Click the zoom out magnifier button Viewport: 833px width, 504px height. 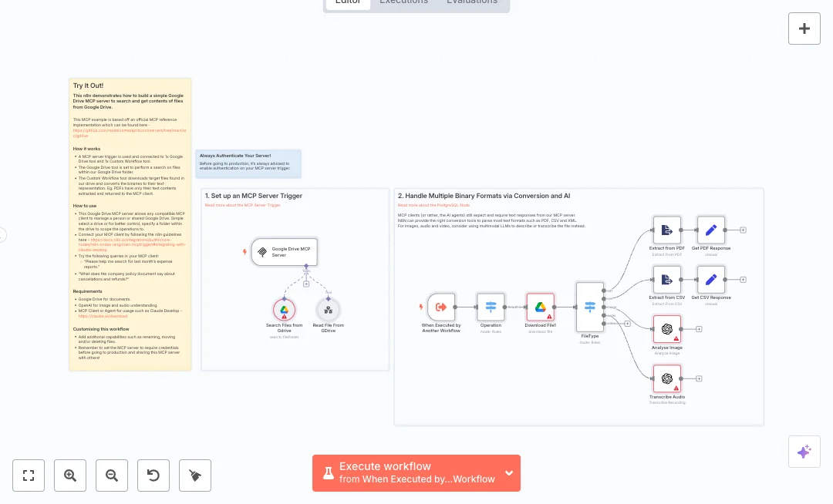pyautogui.click(x=112, y=475)
